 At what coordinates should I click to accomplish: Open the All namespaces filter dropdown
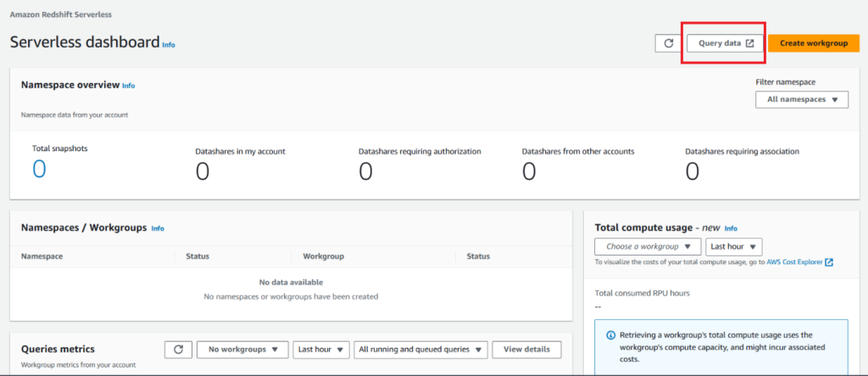(802, 100)
